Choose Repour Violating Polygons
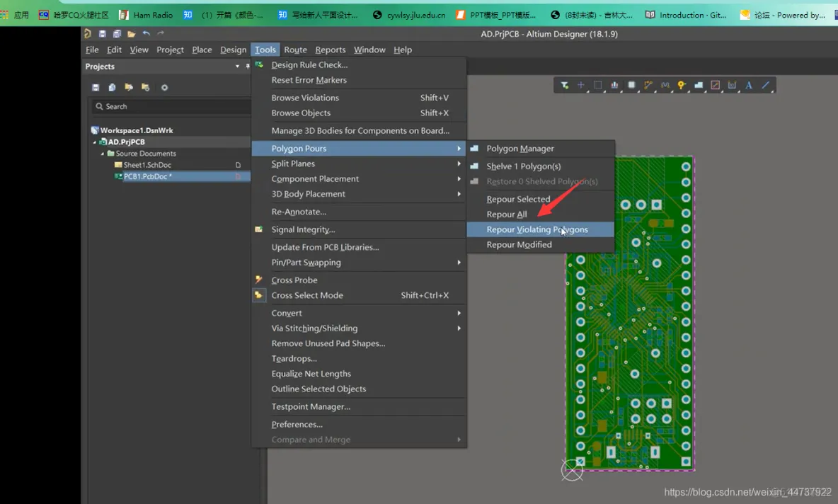The width and height of the screenshot is (838, 504). [540, 229]
